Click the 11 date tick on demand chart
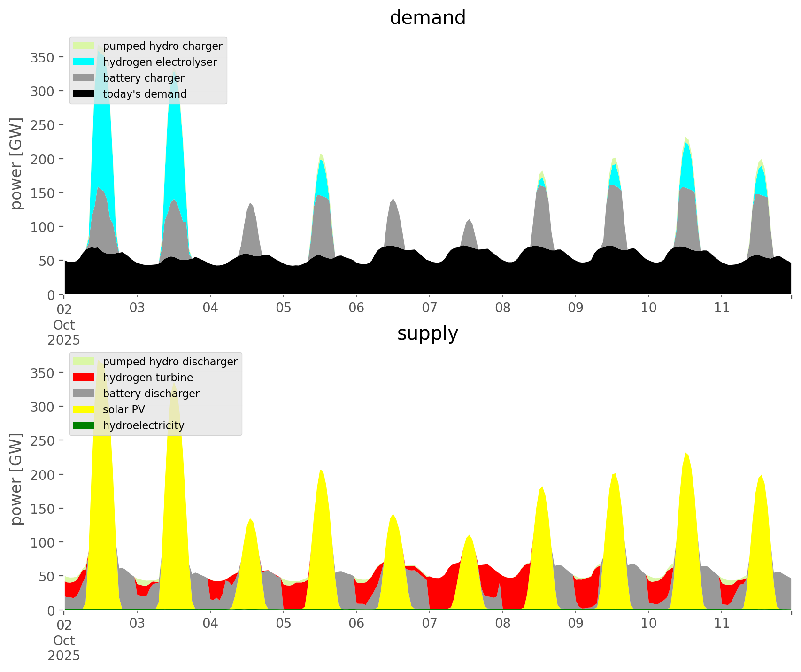Viewport: 801px width, 672px height. click(721, 309)
